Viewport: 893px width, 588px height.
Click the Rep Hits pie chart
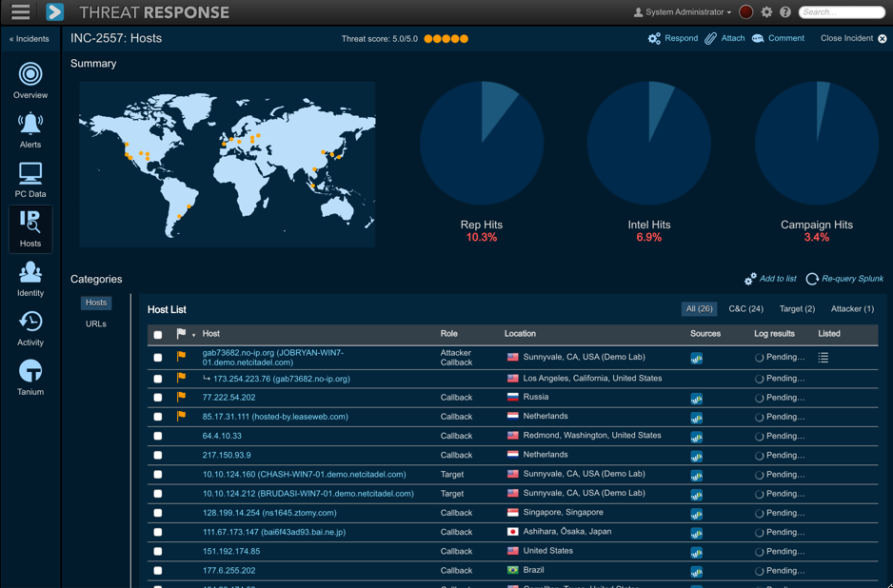click(x=482, y=144)
